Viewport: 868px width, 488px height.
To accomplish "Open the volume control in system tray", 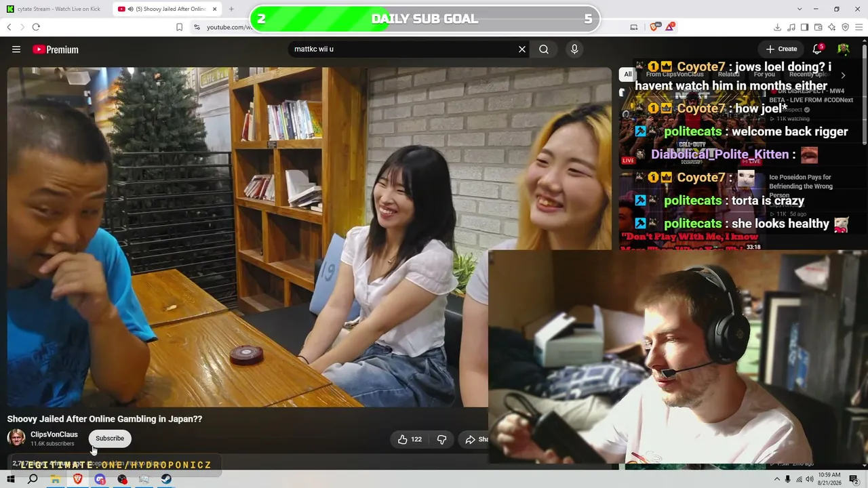I will [809, 479].
